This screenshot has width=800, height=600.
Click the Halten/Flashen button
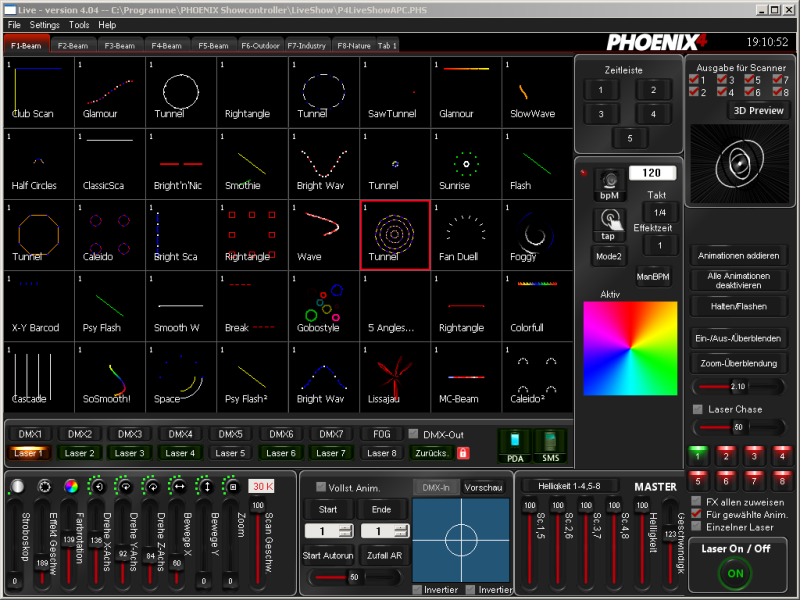pos(738,306)
